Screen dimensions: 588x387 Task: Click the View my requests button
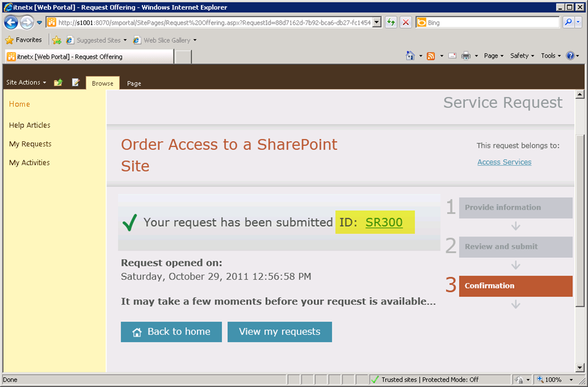coord(280,332)
